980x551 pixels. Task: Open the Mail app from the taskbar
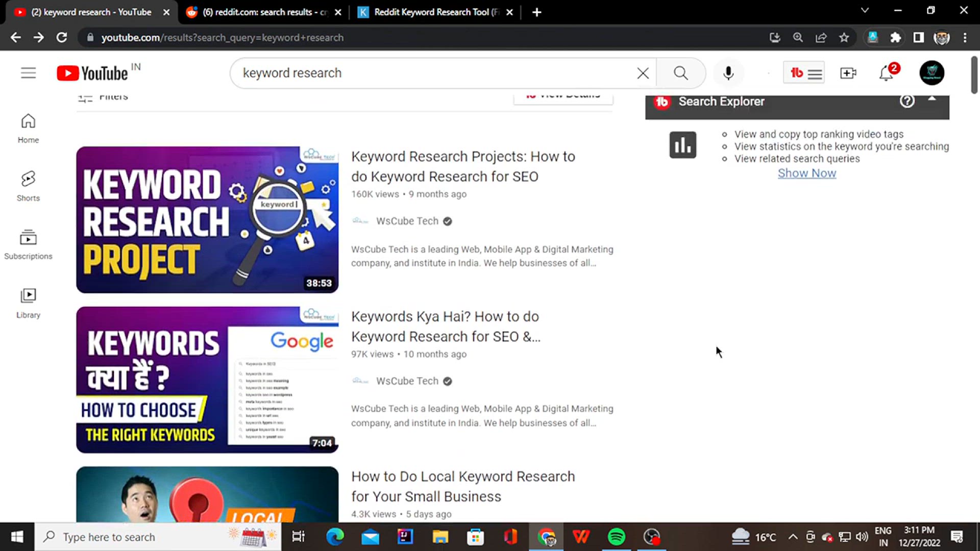click(370, 537)
